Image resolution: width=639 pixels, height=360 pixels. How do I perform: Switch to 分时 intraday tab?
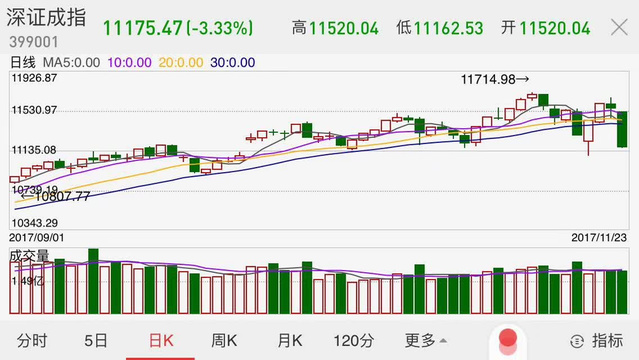(32, 340)
